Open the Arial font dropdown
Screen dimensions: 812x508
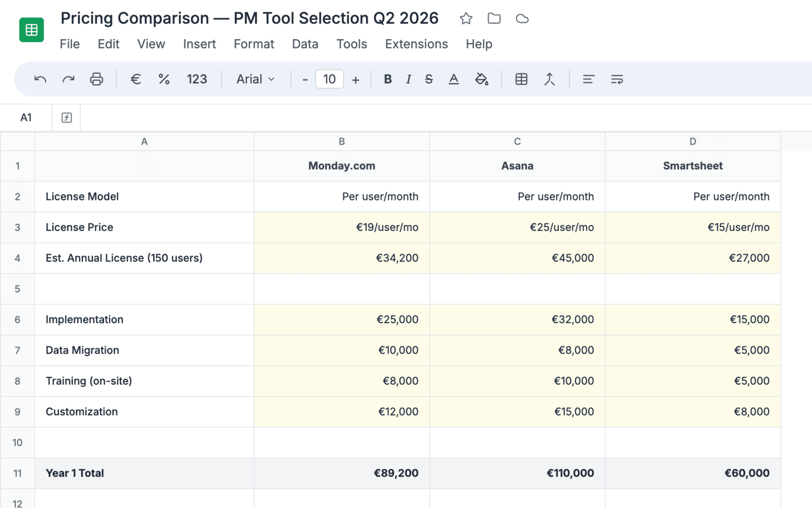[x=255, y=79]
